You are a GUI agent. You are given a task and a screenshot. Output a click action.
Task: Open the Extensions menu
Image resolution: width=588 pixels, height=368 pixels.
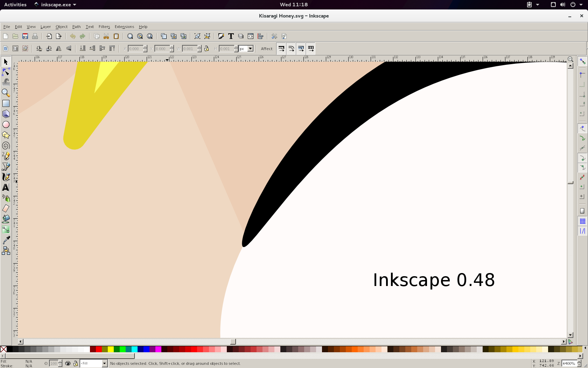pyautogui.click(x=124, y=27)
